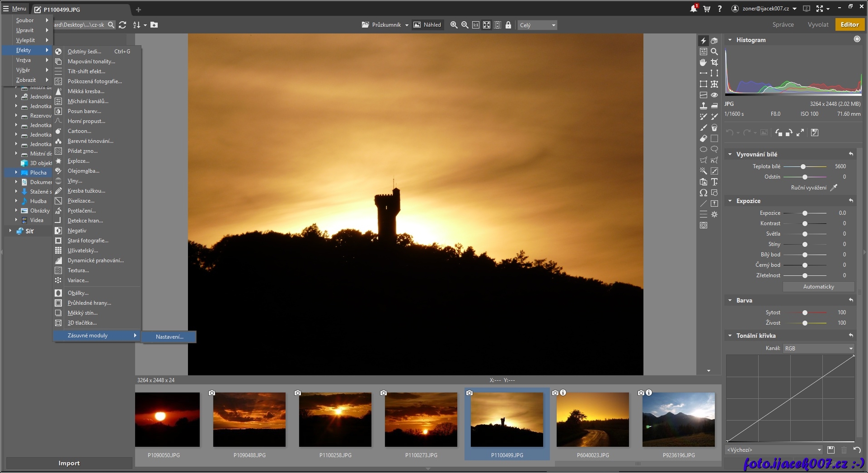Select the Clone Stamp tool
The height and width of the screenshot is (473, 868).
704,106
